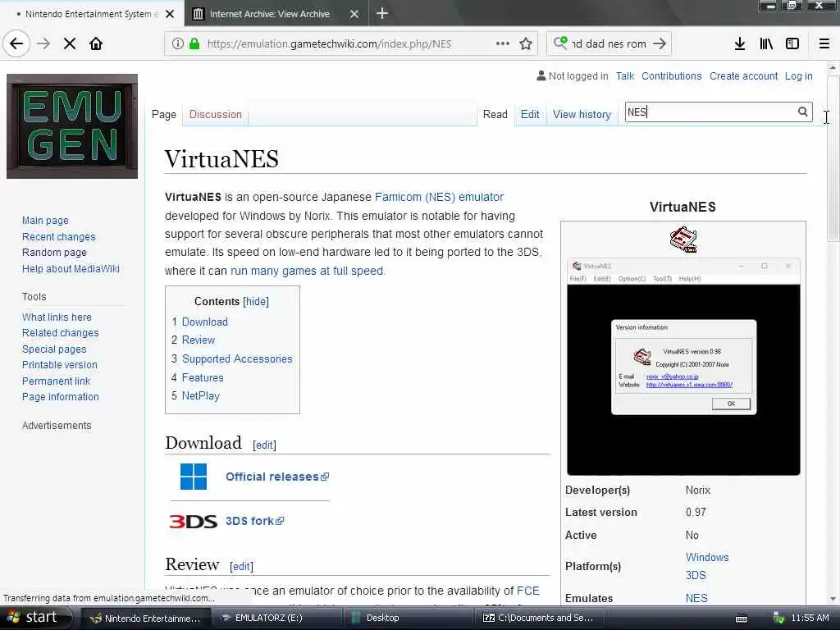Open the Windows platform link in infobox
Screen dimensions: 840x630
click(706, 557)
